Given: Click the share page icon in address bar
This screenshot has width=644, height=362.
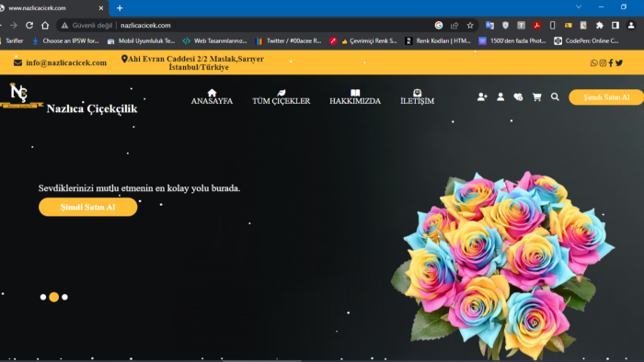Looking at the screenshot, I should coord(454,26).
